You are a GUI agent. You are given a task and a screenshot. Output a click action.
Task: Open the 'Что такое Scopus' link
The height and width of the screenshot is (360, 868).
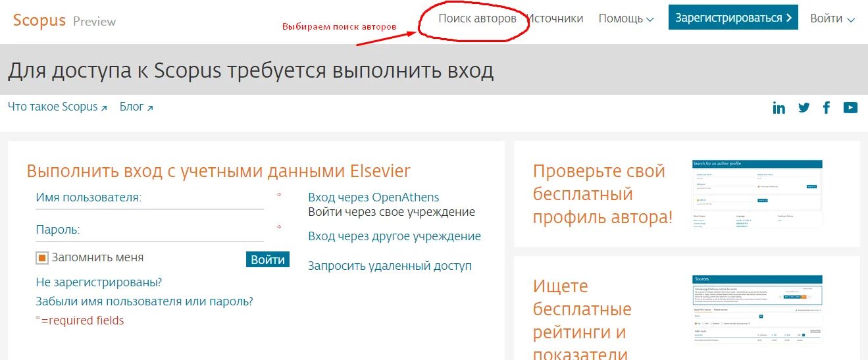tap(57, 107)
